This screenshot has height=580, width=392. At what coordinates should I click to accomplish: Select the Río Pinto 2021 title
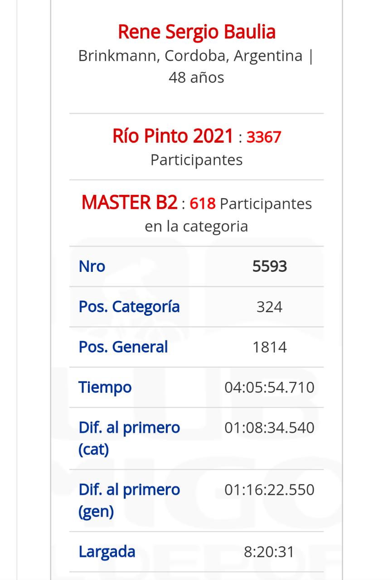pos(173,136)
